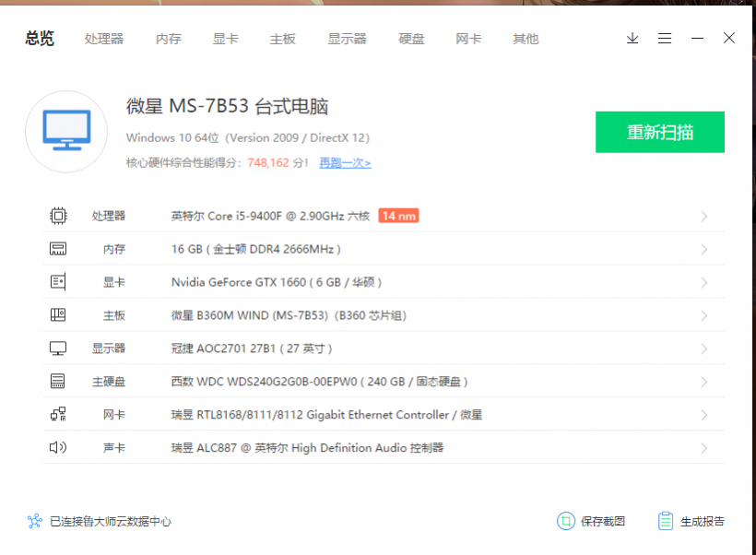
Task: Click the graphics card icon
Action: 58,282
